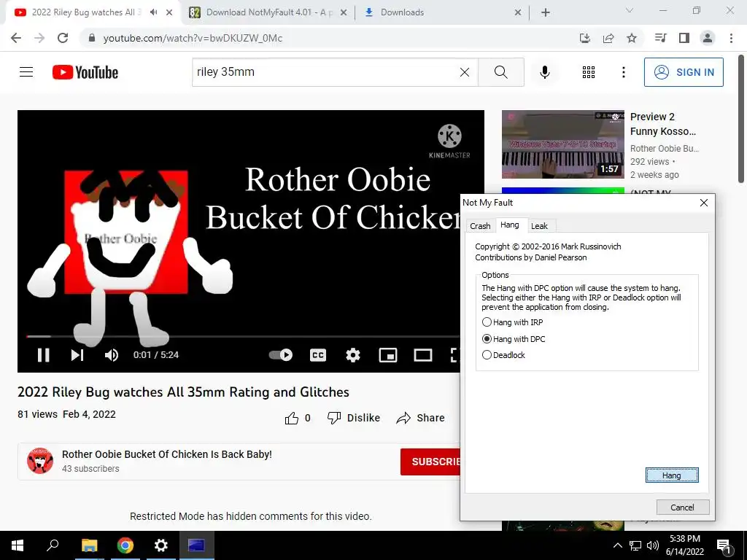Open Rother Oobie channel avatar

pos(39,461)
